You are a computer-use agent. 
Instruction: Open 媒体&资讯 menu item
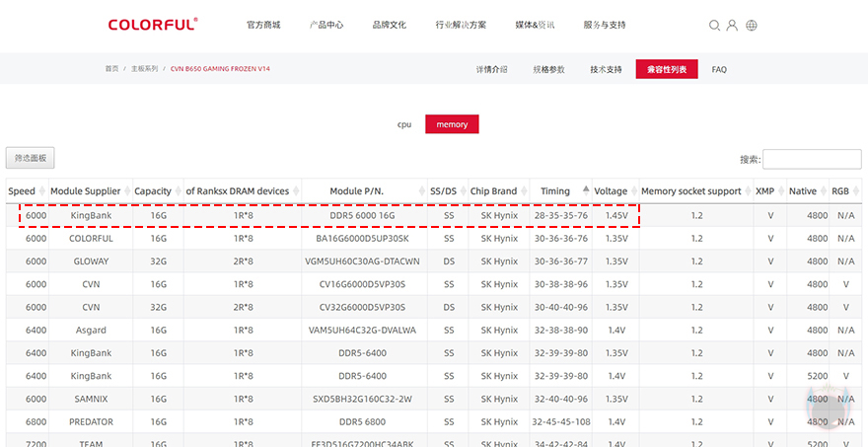[535, 25]
